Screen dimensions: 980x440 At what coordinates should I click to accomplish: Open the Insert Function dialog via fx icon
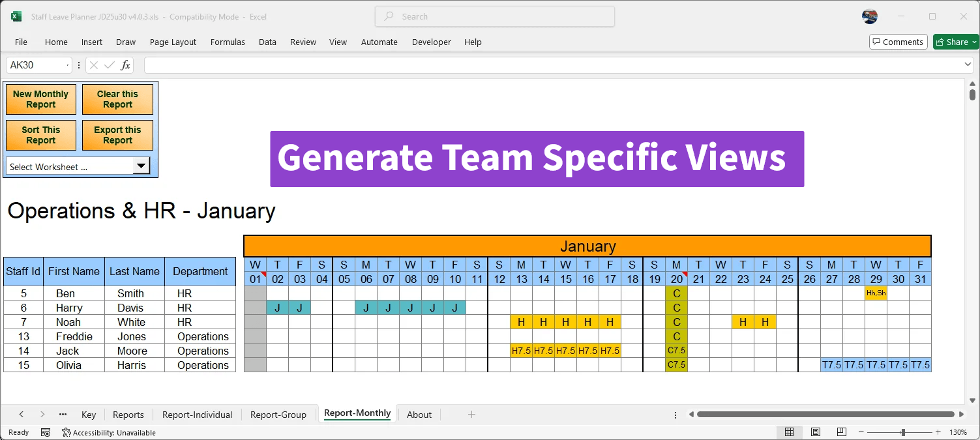point(125,64)
